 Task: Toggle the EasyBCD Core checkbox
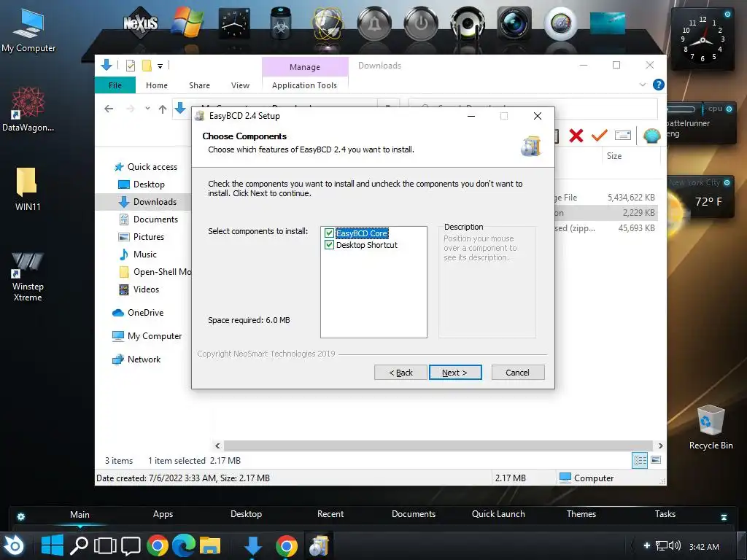[x=329, y=233]
